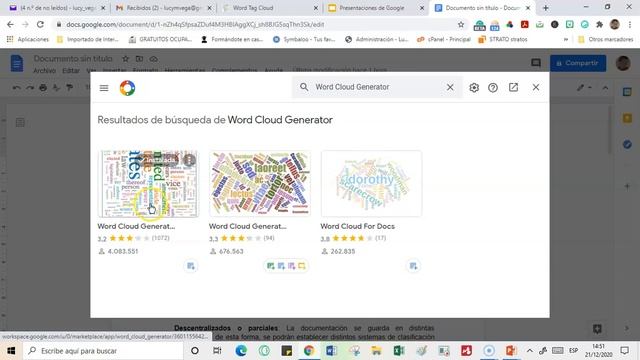640x360 pixels.
Task: Open second Word Cloud Generator thumbnail
Action: (x=260, y=184)
